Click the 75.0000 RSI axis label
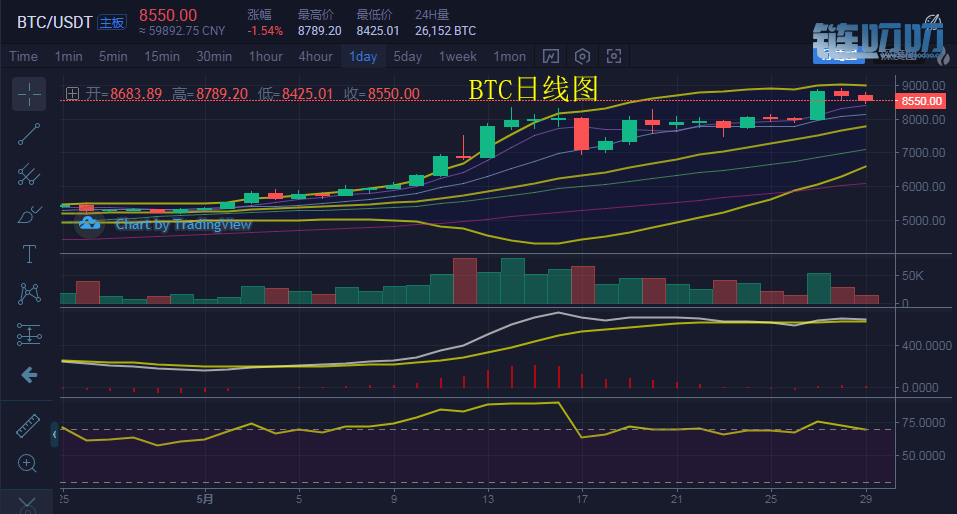The height and width of the screenshot is (514, 957). [923, 422]
